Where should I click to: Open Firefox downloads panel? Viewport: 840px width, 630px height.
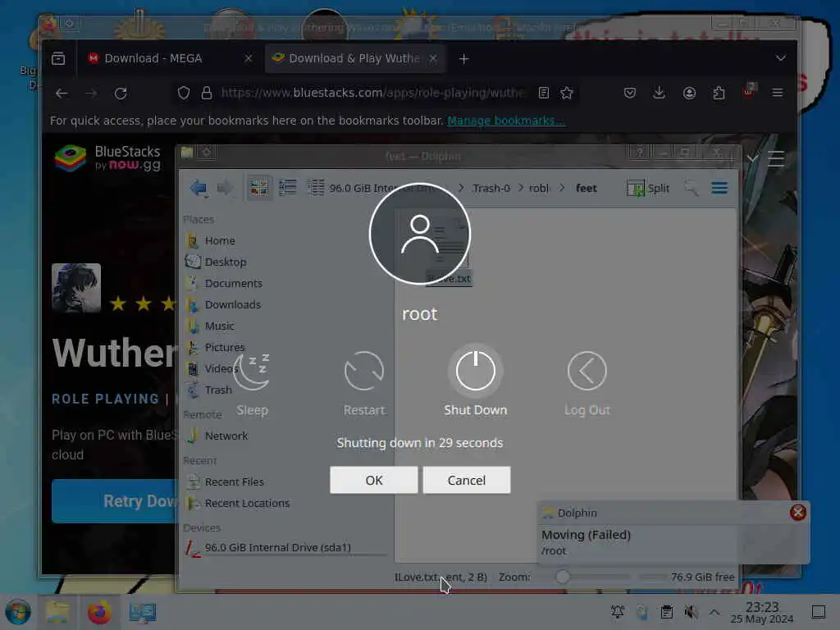click(x=660, y=94)
